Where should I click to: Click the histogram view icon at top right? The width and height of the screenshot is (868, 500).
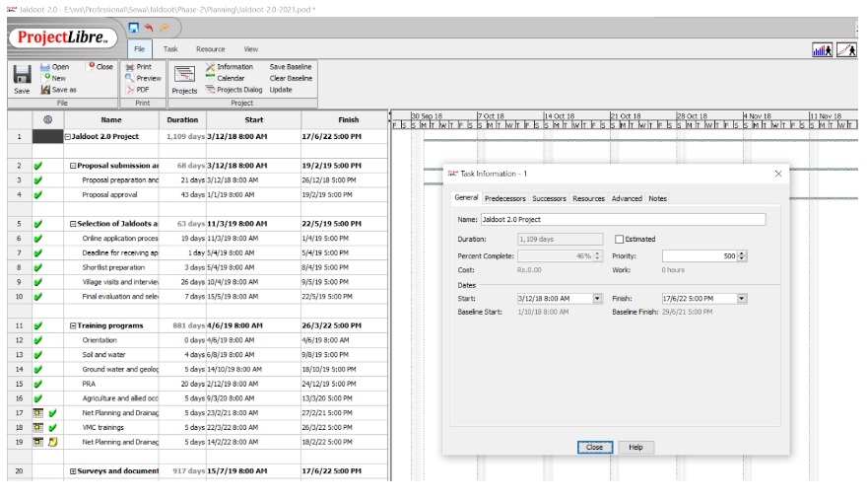pos(822,50)
